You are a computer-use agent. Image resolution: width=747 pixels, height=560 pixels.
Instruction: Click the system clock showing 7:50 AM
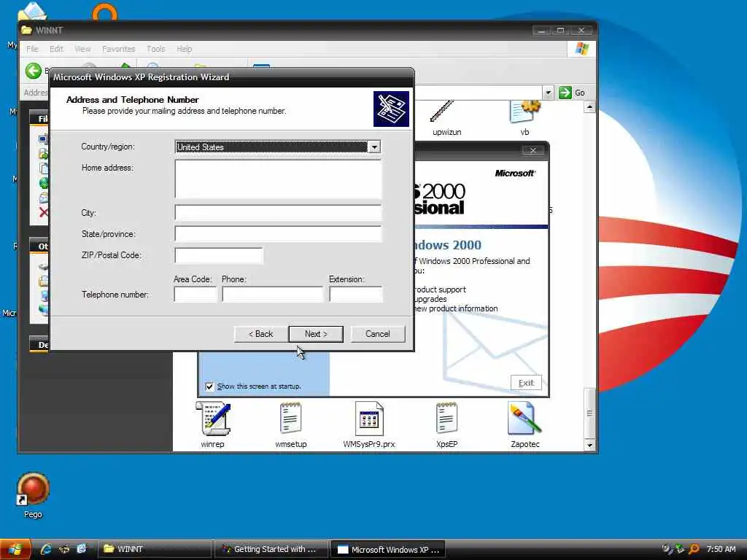(721, 549)
